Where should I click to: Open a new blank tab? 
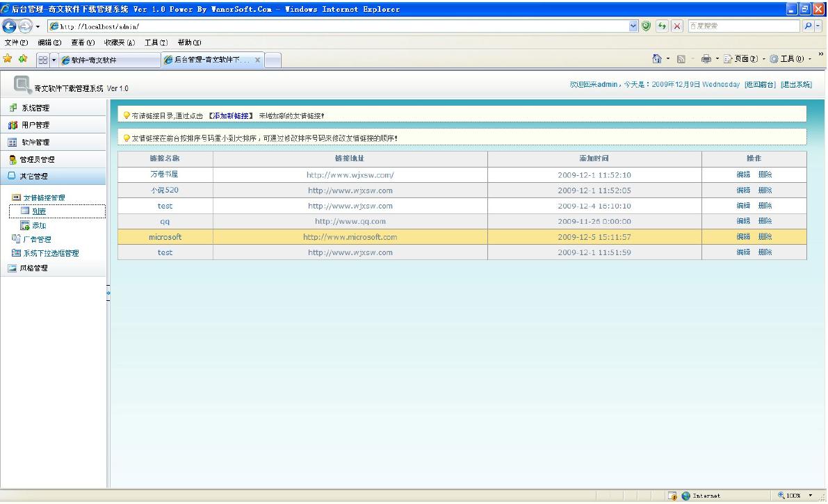pos(273,60)
